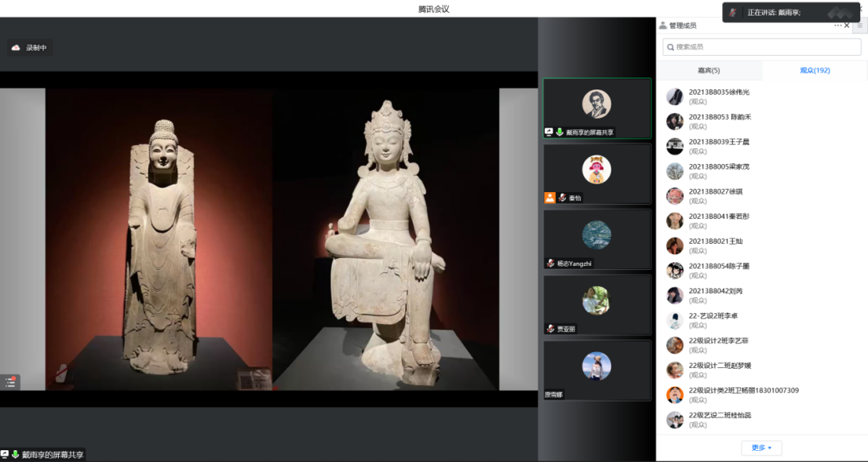Switch to the 嘉宾(5) tab
This screenshot has height=462, width=868.
click(709, 71)
